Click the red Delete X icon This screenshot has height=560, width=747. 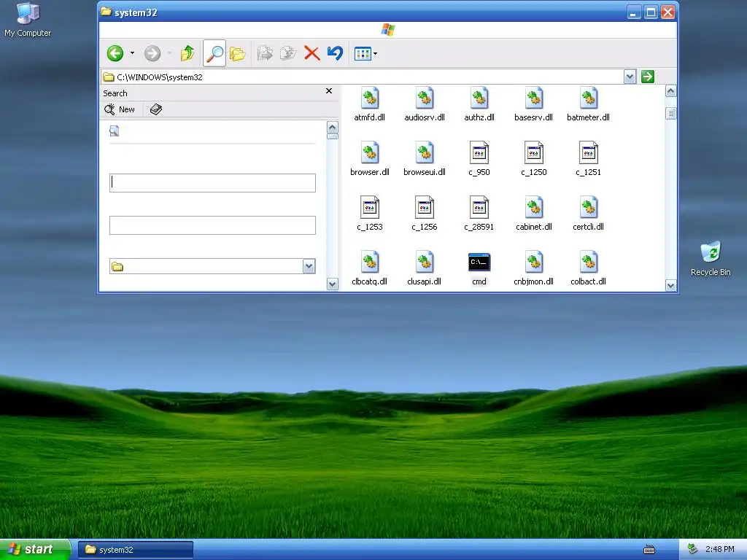pyautogui.click(x=312, y=53)
